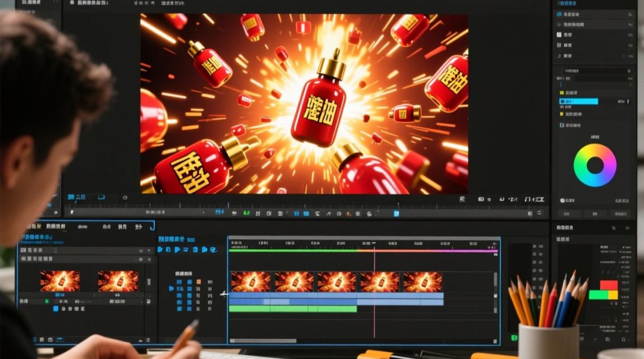Open the left thumbnail in the media bin
The width and height of the screenshot is (644, 359).
60,281
